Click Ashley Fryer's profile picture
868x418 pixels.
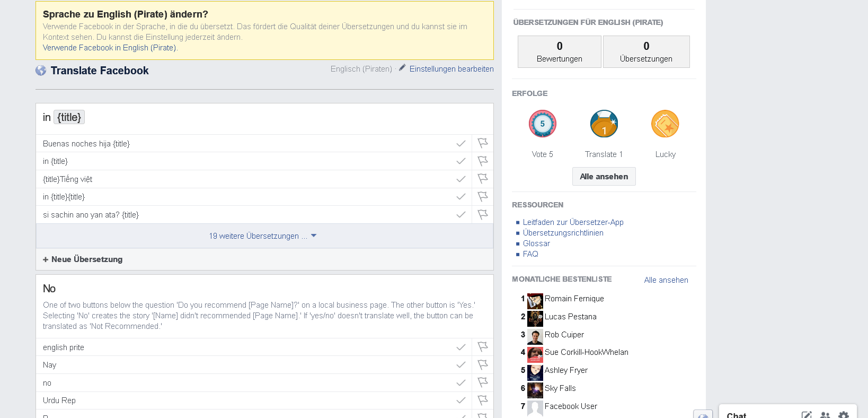pyautogui.click(x=535, y=373)
